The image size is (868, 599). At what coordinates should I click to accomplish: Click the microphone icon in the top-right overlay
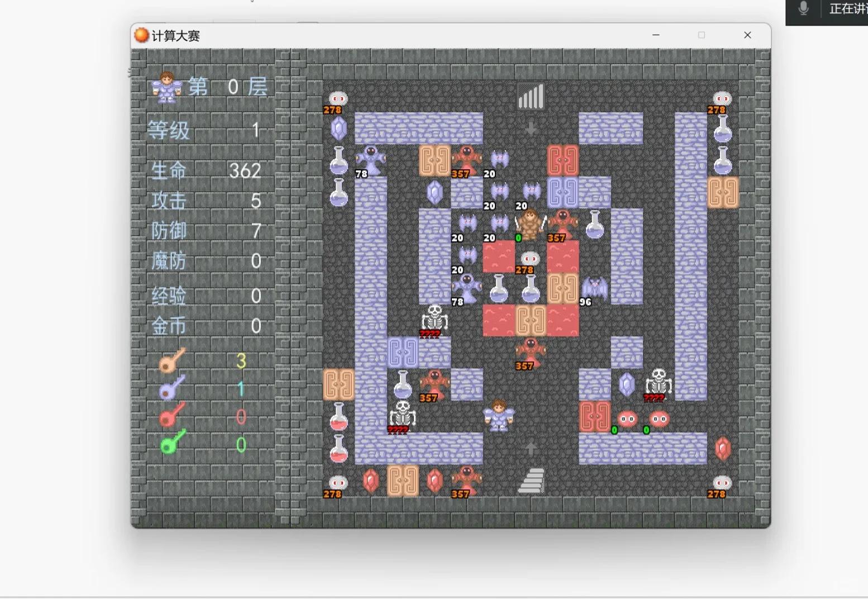coord(803,8)
